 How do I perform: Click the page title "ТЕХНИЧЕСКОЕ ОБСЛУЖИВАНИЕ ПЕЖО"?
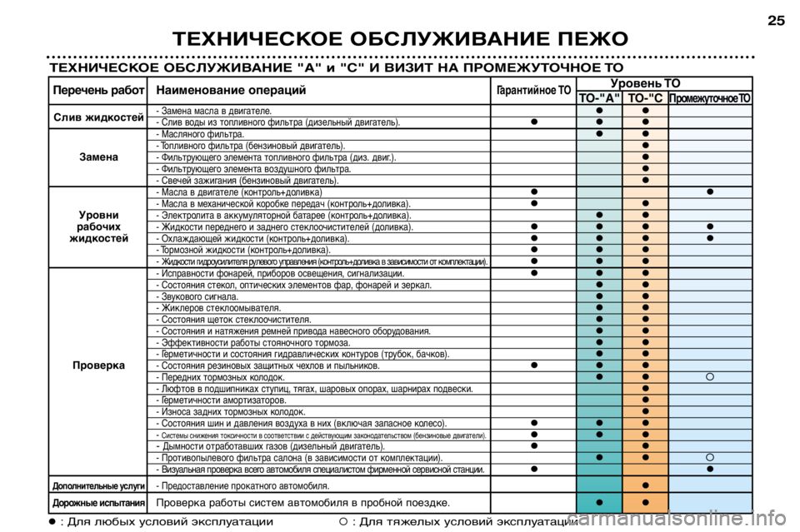400,39
